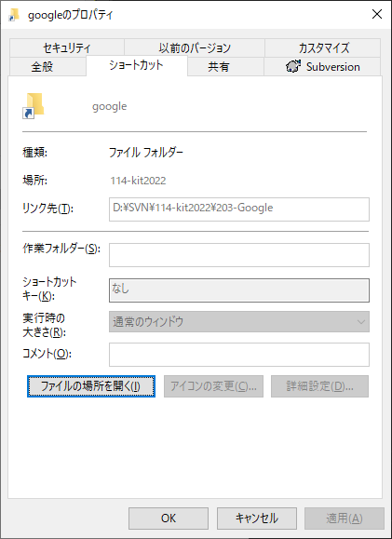Open 詳細設定 button
The width and height of the screenshot is (392, 539).
pos(319,386)
